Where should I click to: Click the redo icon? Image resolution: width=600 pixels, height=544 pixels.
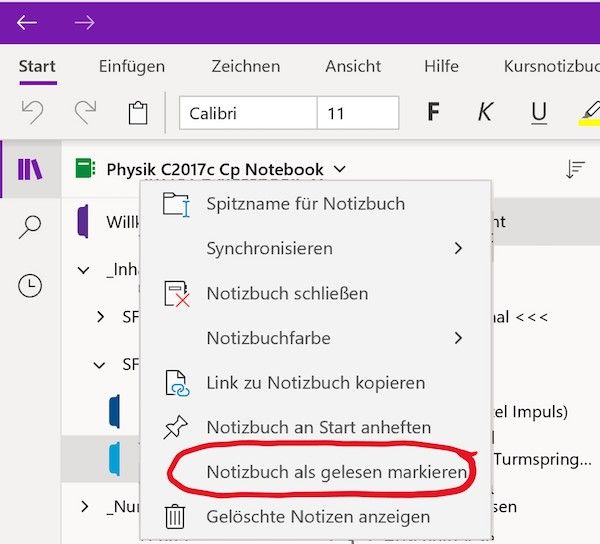tap(84, 112)
